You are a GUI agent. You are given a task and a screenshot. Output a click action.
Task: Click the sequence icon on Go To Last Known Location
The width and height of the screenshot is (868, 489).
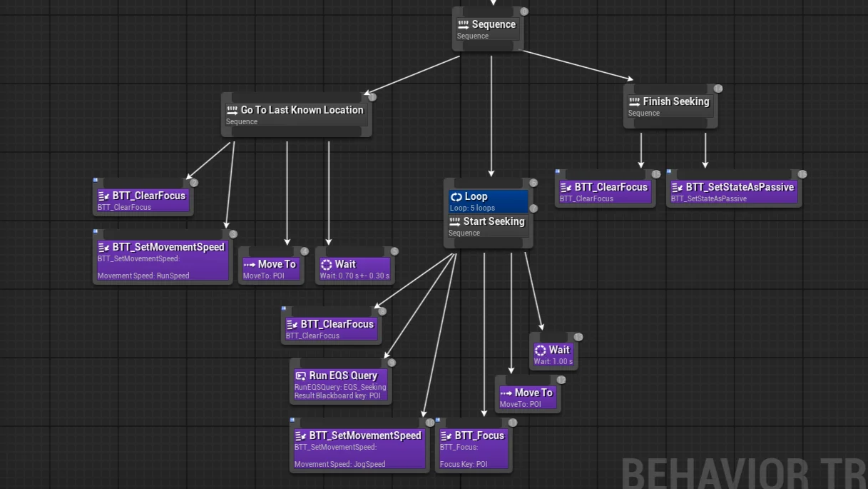(x=232, y=110)
